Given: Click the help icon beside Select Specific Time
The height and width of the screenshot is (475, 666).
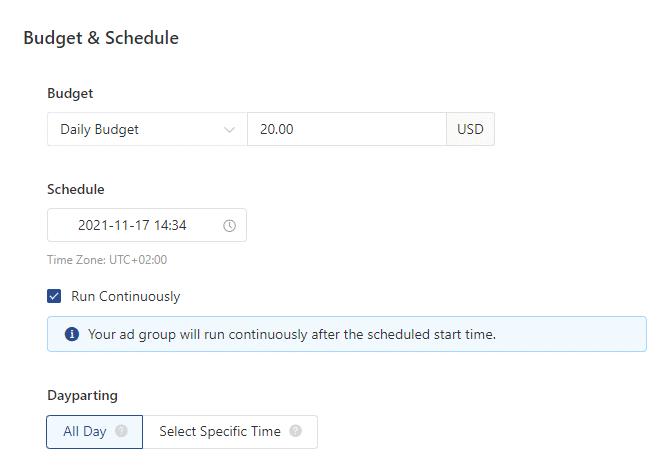Looking at the screenshot, I should pos(295,432).
